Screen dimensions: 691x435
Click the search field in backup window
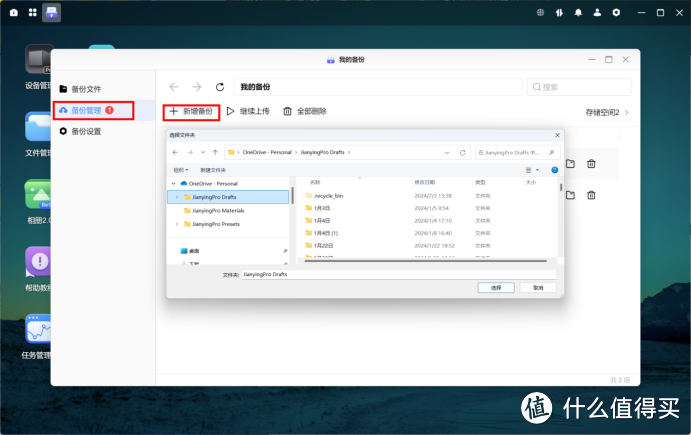click(x=578, y=87)
